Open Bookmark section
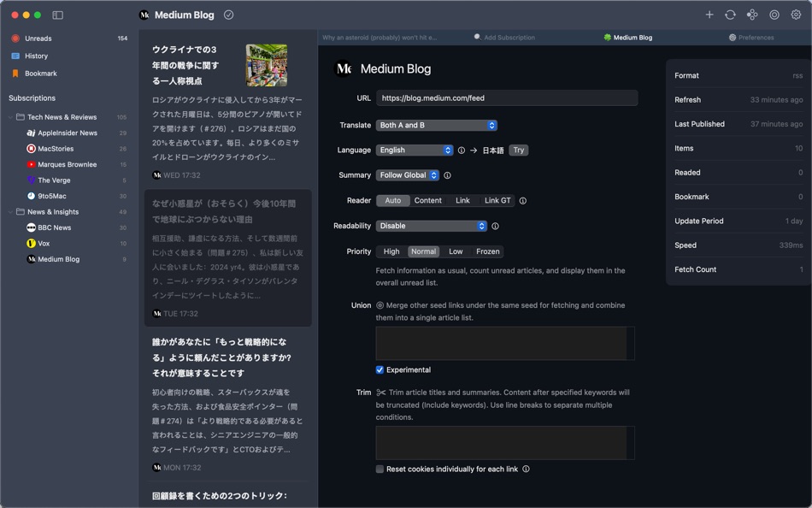 click(69, 74)
